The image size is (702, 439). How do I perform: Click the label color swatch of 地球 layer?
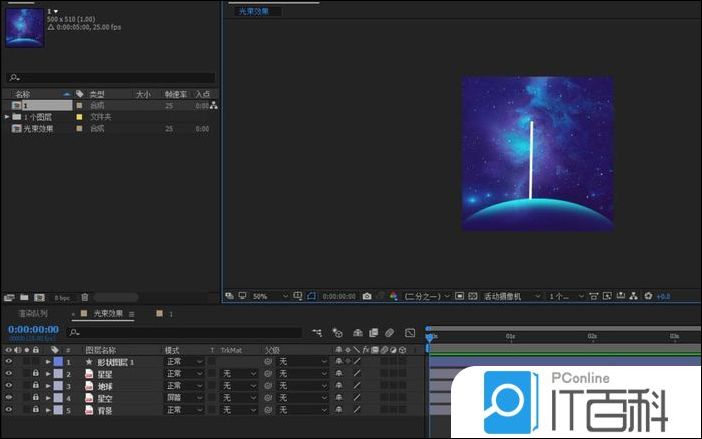click(57, 385)
